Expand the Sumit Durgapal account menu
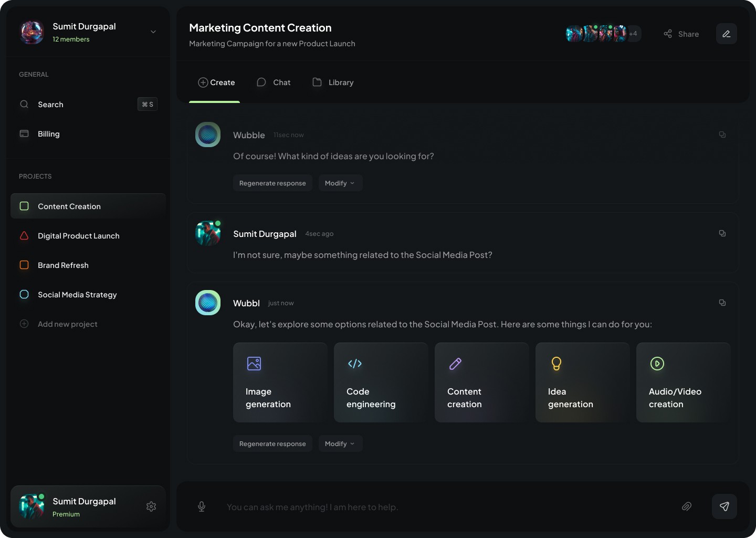This screenshot has width=756, height=538. point(153,32)
